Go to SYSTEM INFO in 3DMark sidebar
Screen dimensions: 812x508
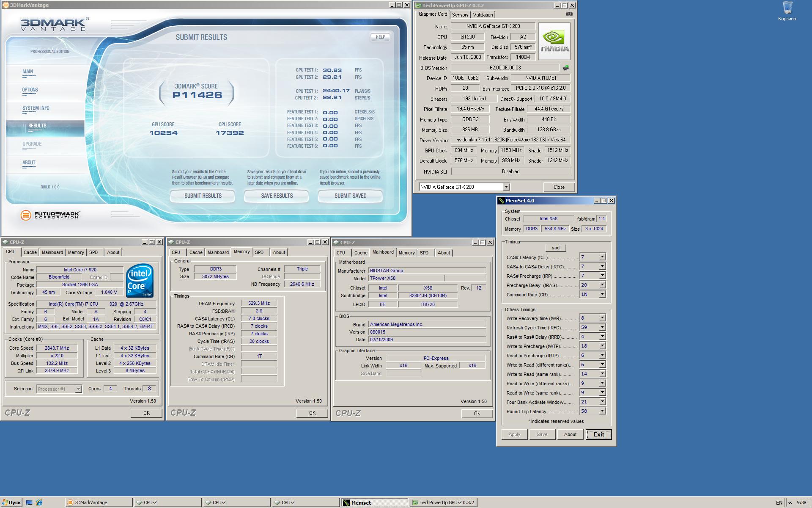coord(36,108)
